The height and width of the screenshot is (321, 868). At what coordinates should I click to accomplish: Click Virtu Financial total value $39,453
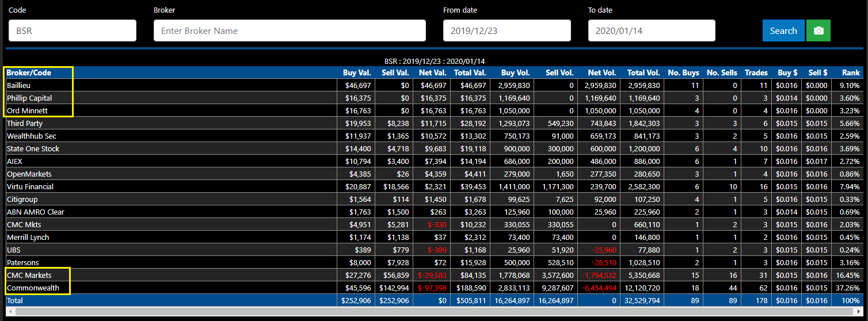[473, 186]
